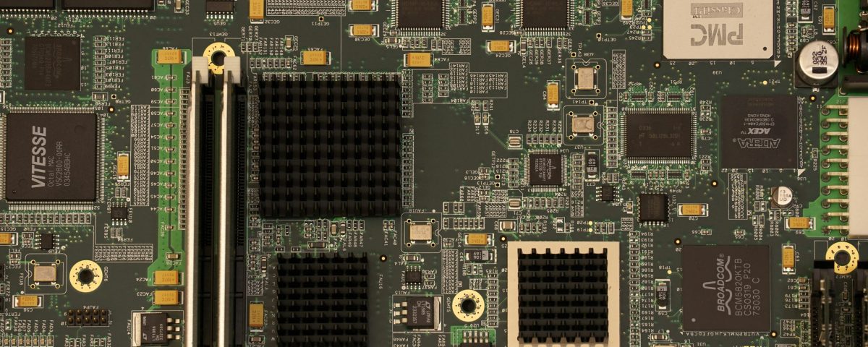
Task: Click the unlabeled black chip above Vitesse
Action: pos(52,64)
